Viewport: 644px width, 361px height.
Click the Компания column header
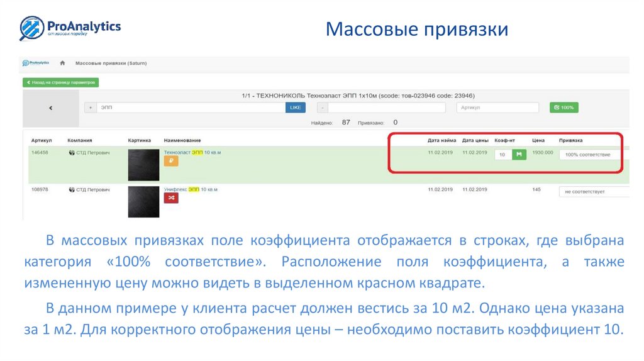80,140
